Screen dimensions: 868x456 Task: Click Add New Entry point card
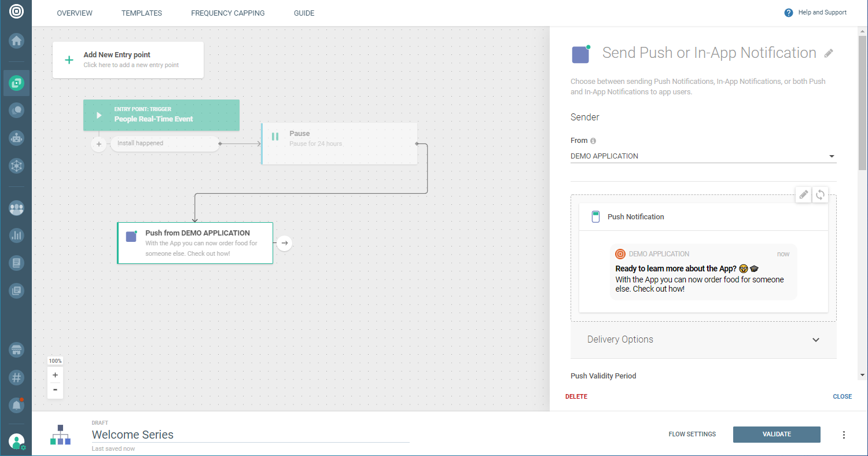tap(128, 60)
